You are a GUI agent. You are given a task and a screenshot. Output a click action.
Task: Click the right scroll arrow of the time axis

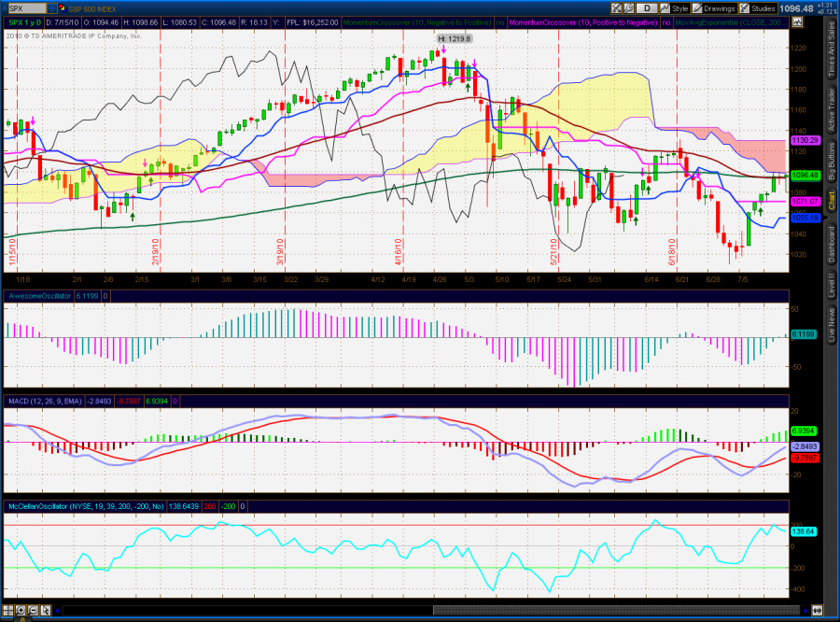[x=805, y=610]
